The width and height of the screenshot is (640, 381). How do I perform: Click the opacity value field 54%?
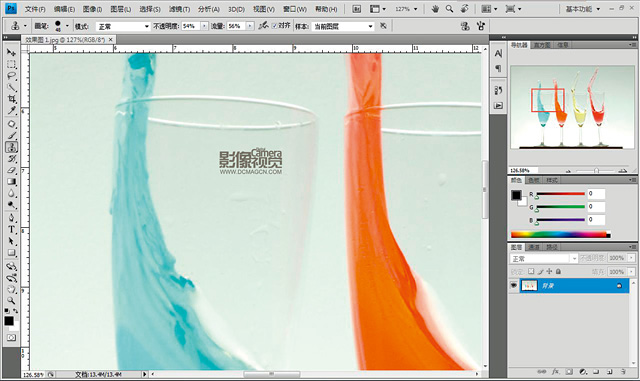[191, 26]
